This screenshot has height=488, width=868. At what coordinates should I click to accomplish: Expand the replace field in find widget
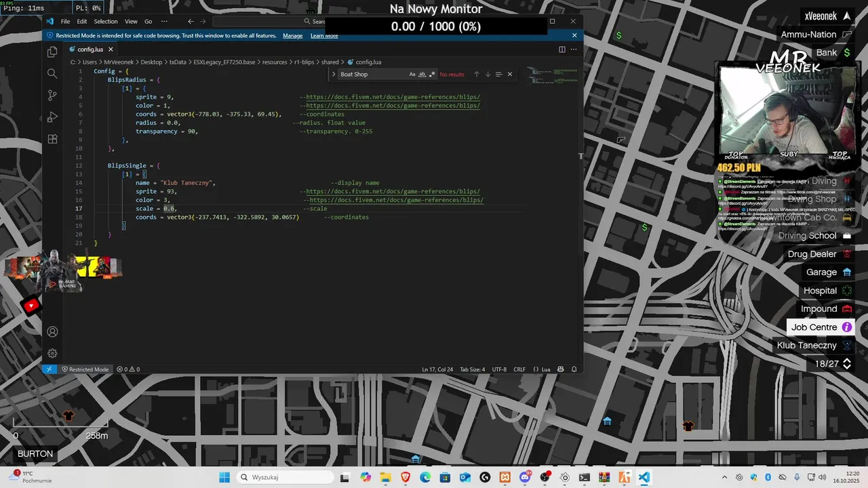pos(334,75)
